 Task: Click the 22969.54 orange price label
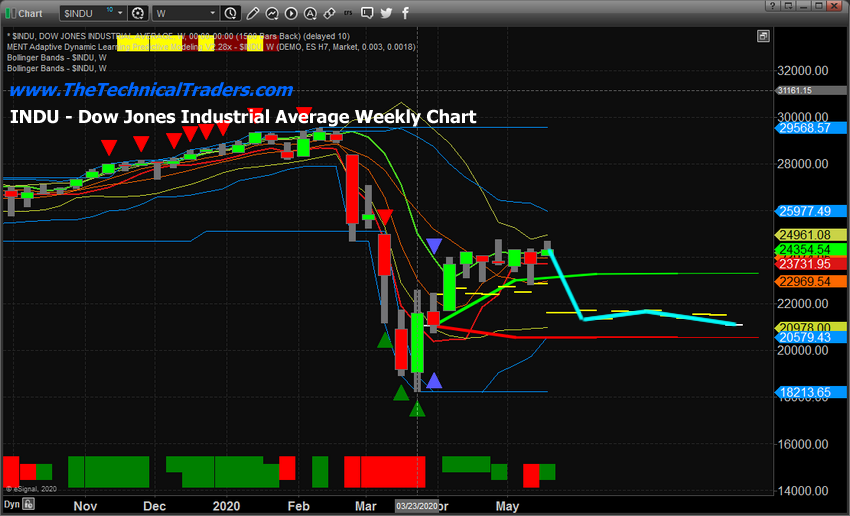click(810, 281)
